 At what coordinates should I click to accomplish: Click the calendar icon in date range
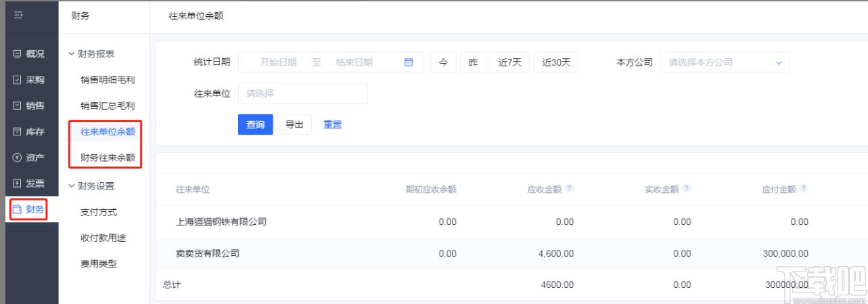click(409, 62)
